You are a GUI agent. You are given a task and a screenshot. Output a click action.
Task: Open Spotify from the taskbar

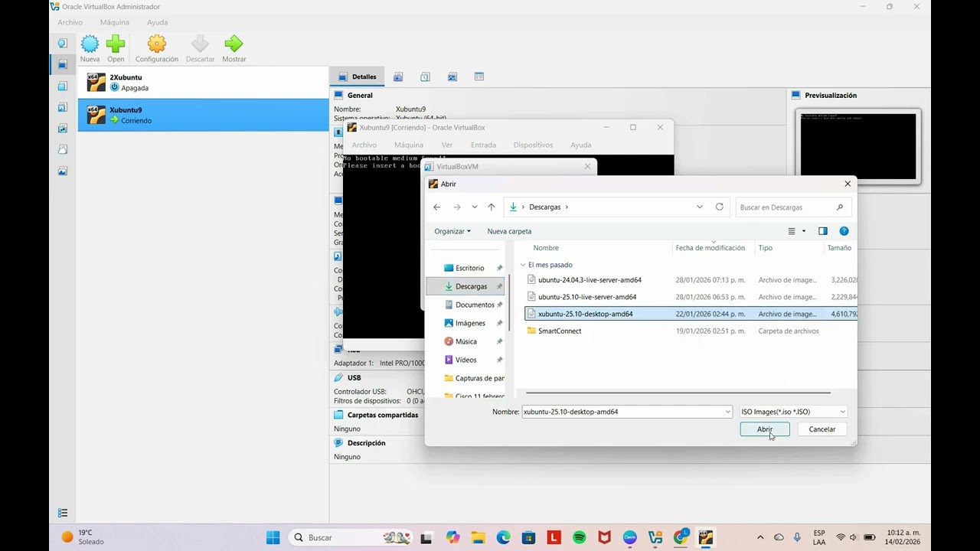580,537
